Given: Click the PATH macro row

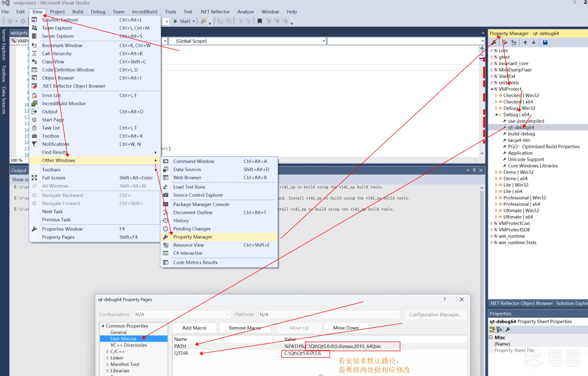Looking at the screenshot, I should tap(319, 346).
